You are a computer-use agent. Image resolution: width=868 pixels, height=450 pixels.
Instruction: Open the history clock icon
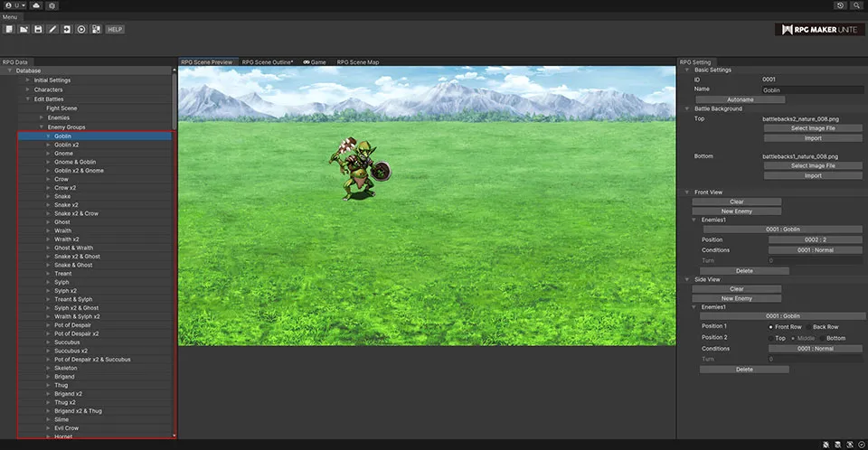point(841,5)
